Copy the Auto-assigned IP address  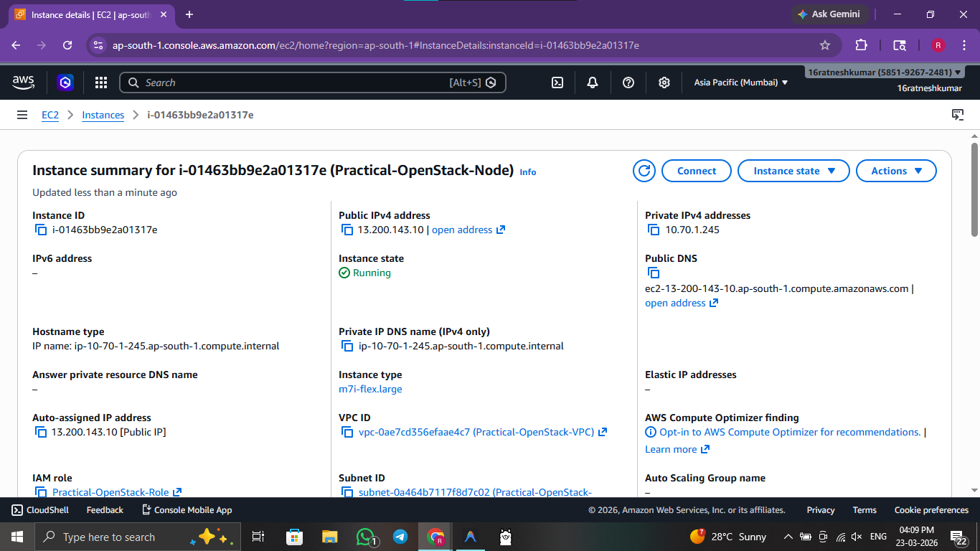point(41,432)
